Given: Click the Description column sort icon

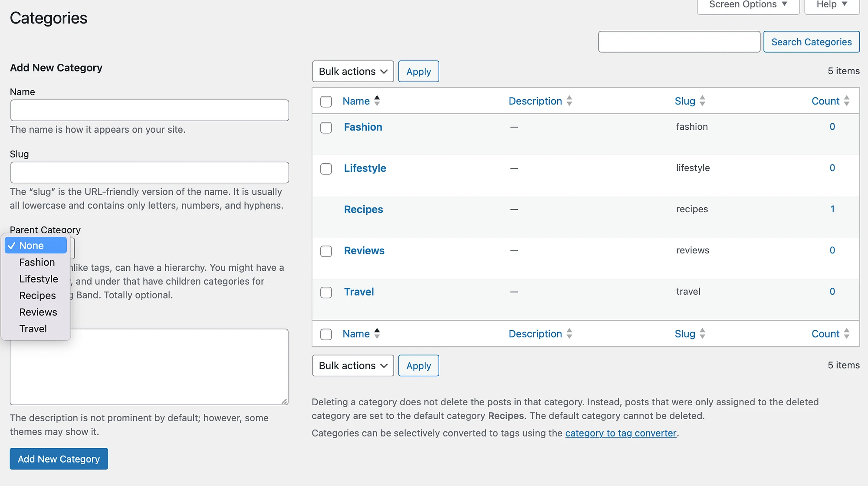Looking at the screenshot, I should pos(569,100).
